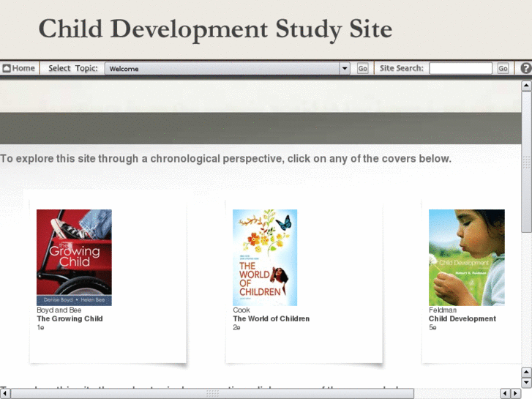The image size is (532, 399).
Task: Click the Cook author label
Action: coord(241,310)
